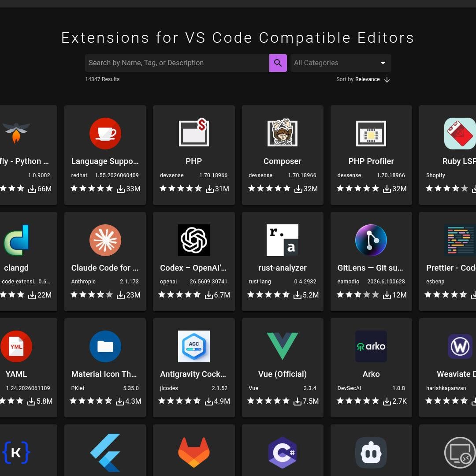This screenshot has height=476, width=476.
Task: Click the GitLens — Git su... title
Action: coord(371,268)
